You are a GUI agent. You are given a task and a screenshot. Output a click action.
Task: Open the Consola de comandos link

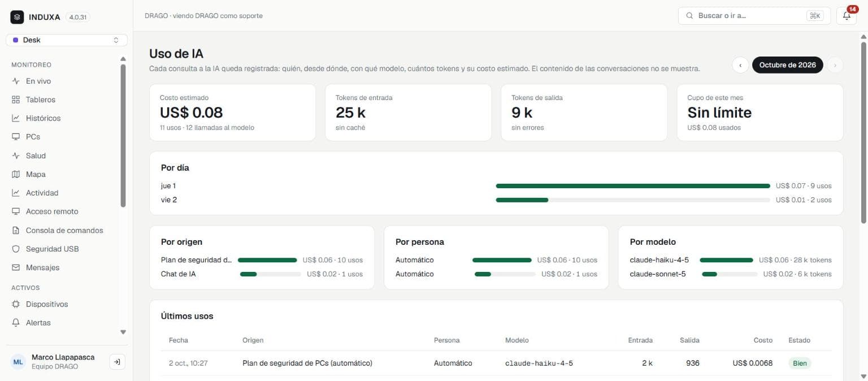point(63,231)
